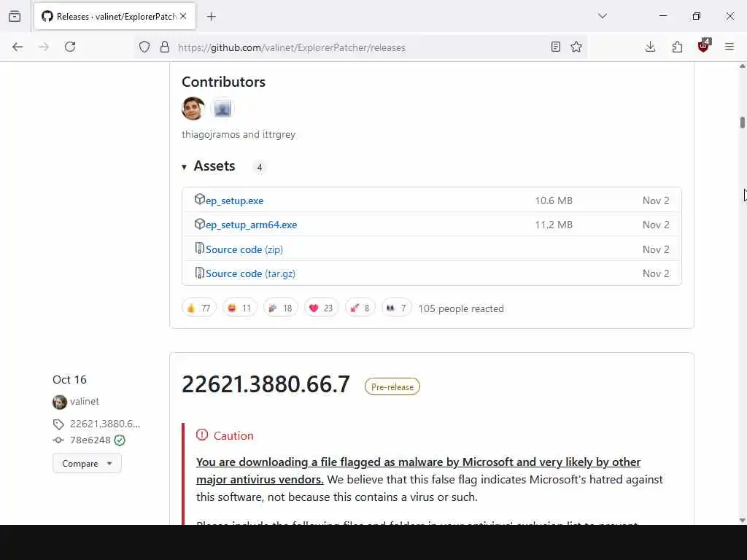This screenshot has width=747, height=560.
Task: Reload the GitHub releases page
Action: click(70, 47)
